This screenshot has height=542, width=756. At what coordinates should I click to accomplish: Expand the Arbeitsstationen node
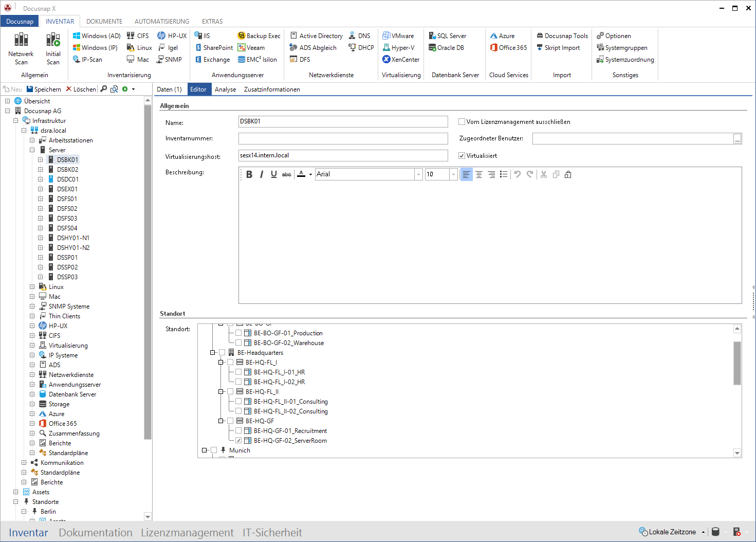[x=32, y=140]
